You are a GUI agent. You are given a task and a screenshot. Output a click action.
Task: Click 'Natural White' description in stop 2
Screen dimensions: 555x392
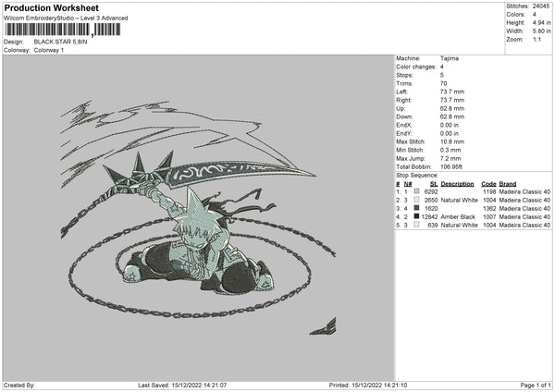click(x=459, y=201)
